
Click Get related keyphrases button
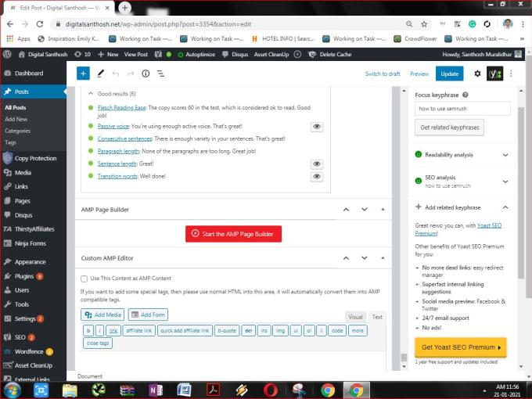click(450, 128)
